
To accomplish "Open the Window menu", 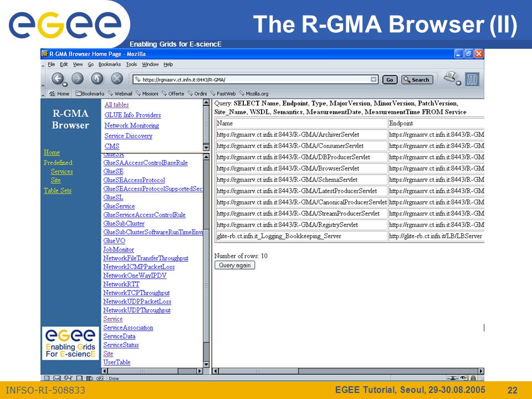I will (150, 64).
